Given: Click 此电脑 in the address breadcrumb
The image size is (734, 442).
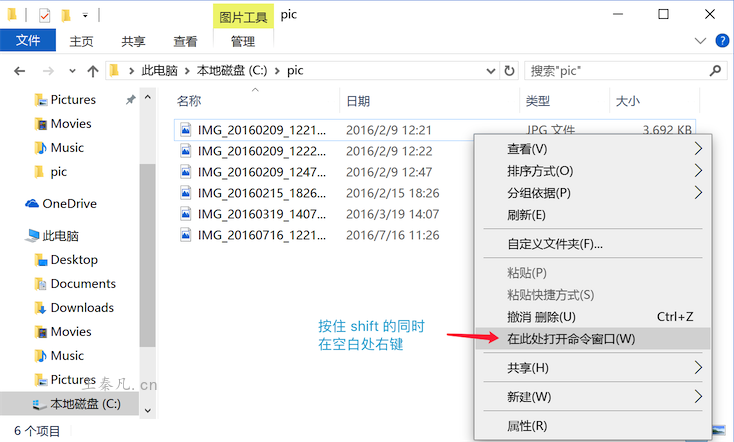Looking at the screenshot, I should (160, 71).
